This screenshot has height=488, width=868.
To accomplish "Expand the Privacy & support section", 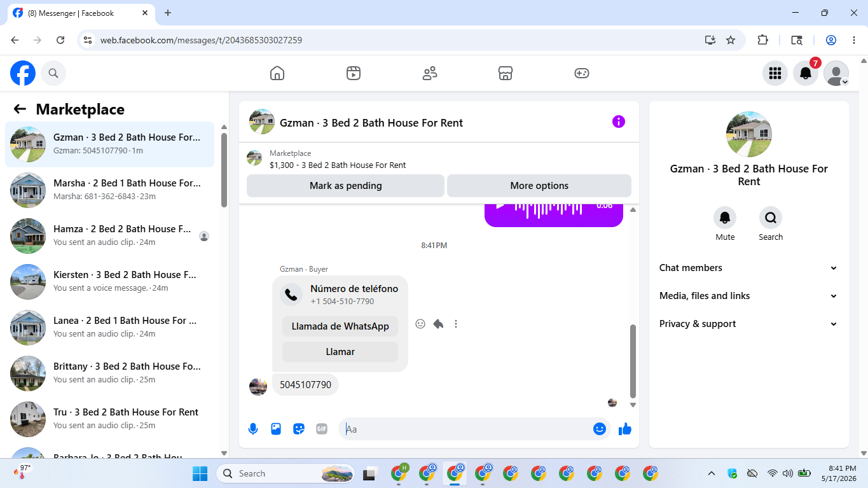I will click(749, 324).
